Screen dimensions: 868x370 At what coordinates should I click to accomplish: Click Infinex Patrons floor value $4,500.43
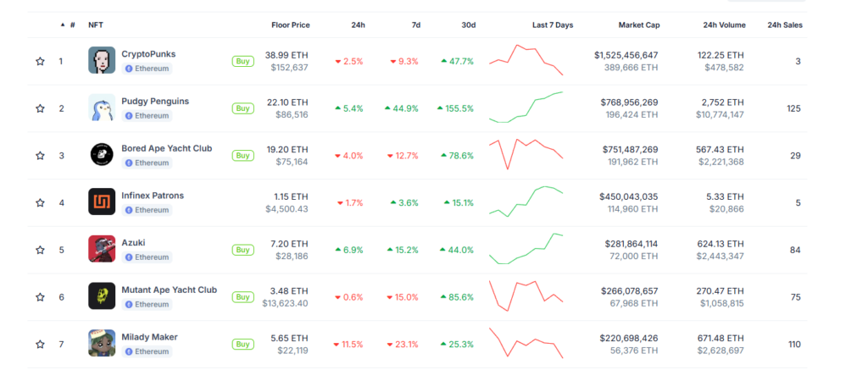click(x=287, y=209)
